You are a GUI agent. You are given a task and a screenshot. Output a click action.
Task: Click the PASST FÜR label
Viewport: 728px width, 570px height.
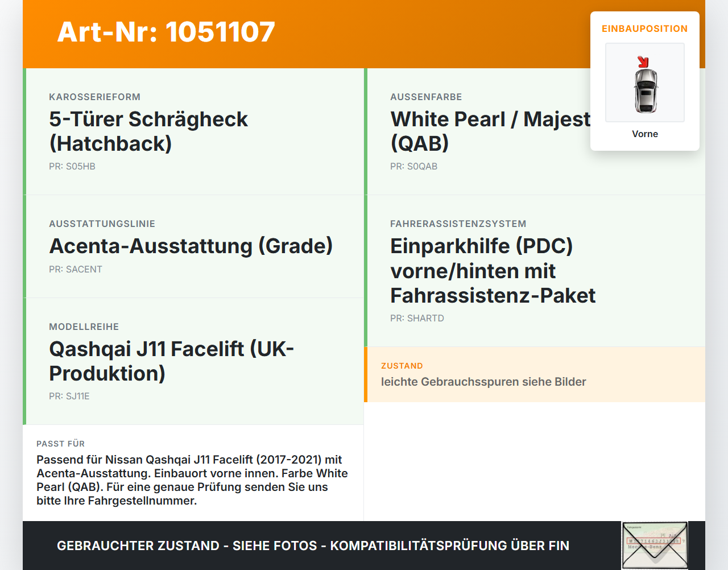(x=60, y=444)
